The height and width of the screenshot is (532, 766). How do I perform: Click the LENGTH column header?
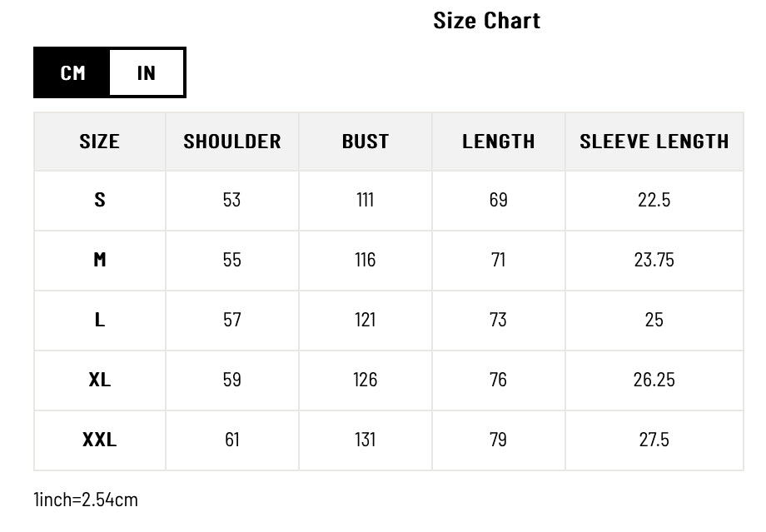499,142
